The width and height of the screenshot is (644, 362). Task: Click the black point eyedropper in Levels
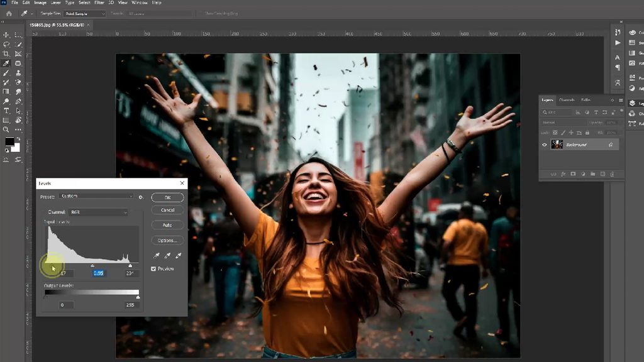(157, 255)
